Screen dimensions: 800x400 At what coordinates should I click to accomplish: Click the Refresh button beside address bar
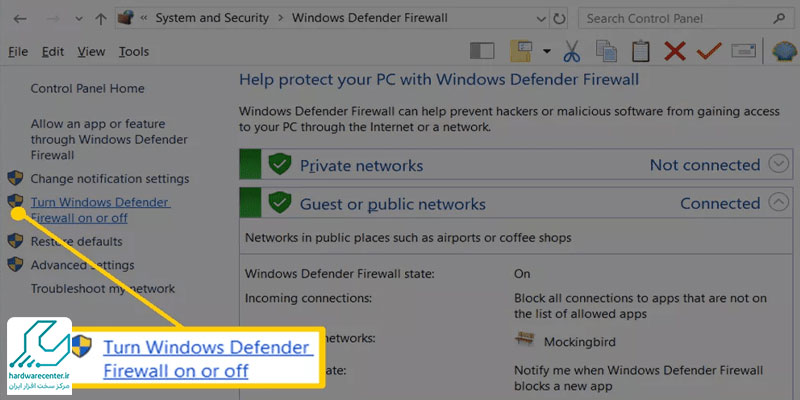click(560, 19)
